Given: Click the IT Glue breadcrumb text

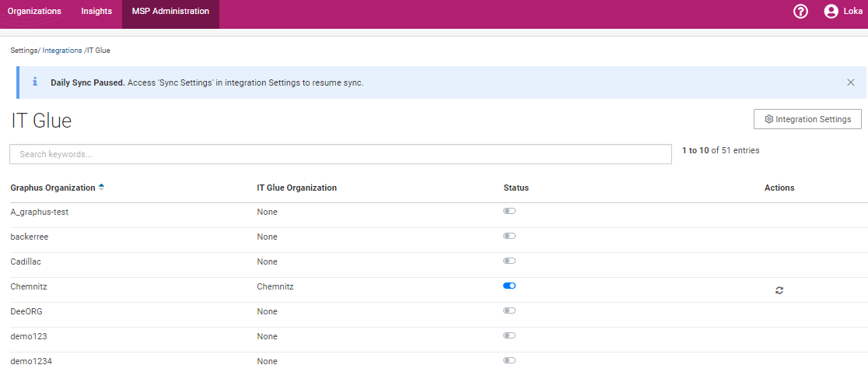Looking at the screenshot, I should click(x=99, y=51).
